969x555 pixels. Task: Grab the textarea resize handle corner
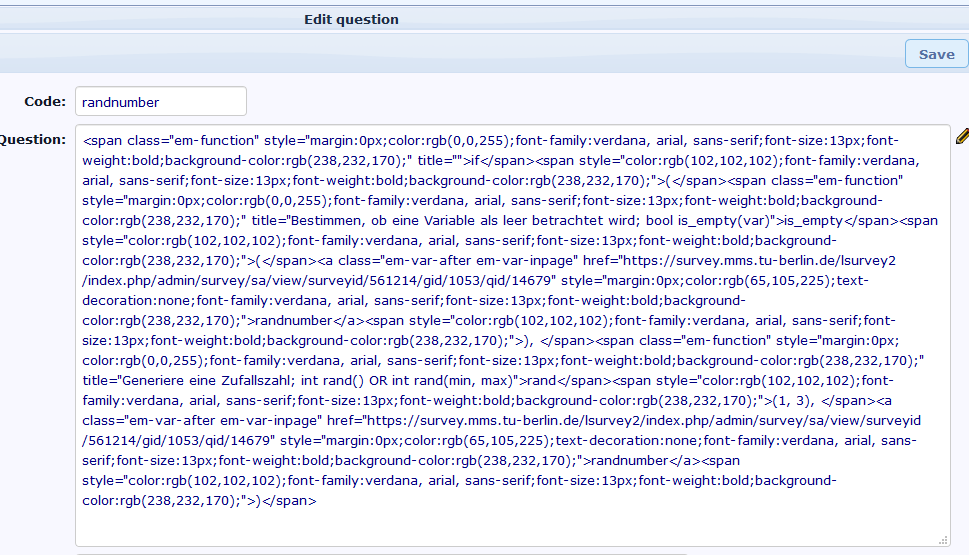point(943,540)
